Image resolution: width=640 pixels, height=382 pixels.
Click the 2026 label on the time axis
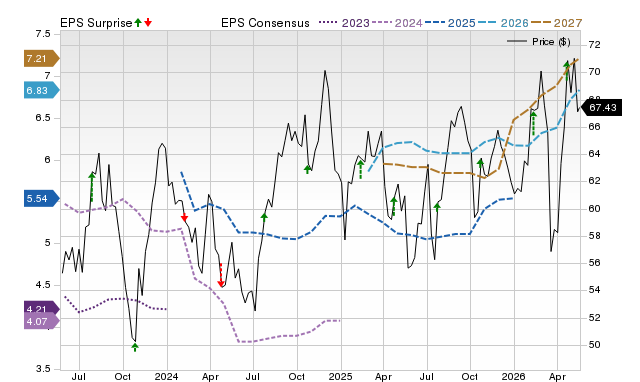(513, 376)
